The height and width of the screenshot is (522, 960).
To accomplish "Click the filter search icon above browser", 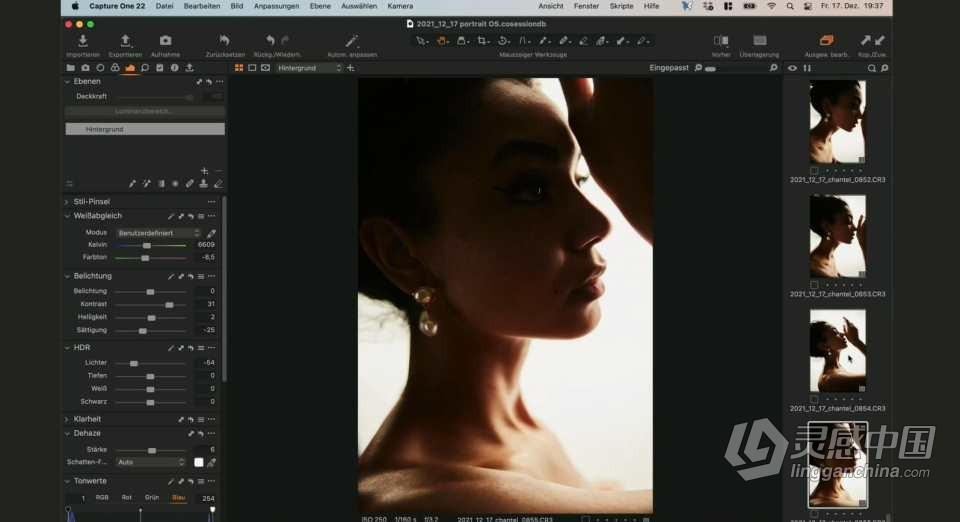I will [871, 68].
